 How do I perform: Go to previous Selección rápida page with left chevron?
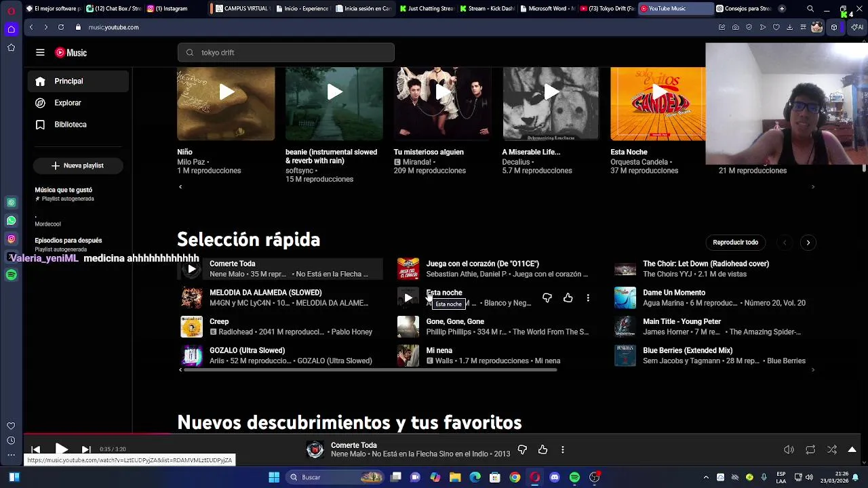tap(785, 242)
